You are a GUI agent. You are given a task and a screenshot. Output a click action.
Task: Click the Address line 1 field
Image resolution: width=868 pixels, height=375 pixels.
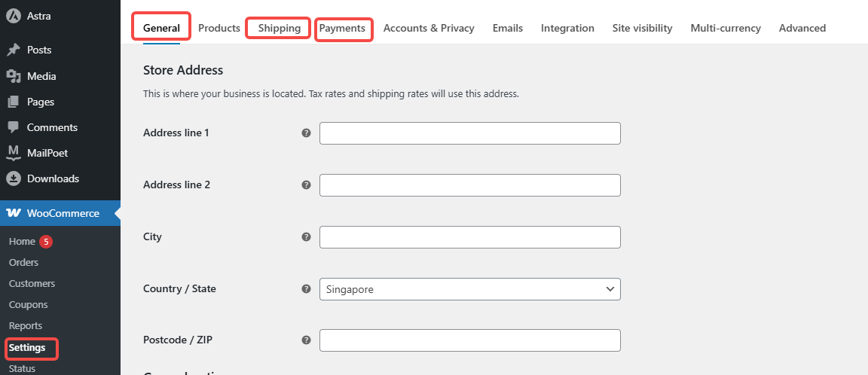click(x=469, y=133)
